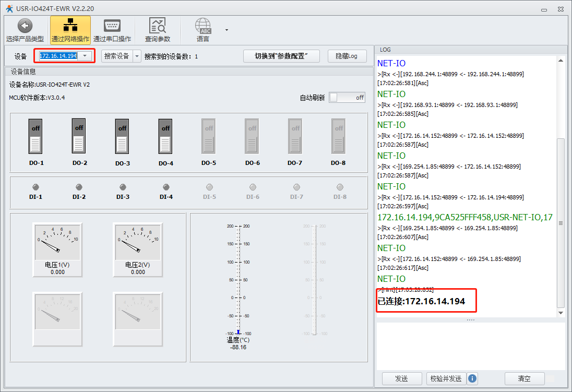This screenshot has height=392, width=572.
Task: Click the MCU软件版本 V3.0.4 text
Action: point(37,98)
